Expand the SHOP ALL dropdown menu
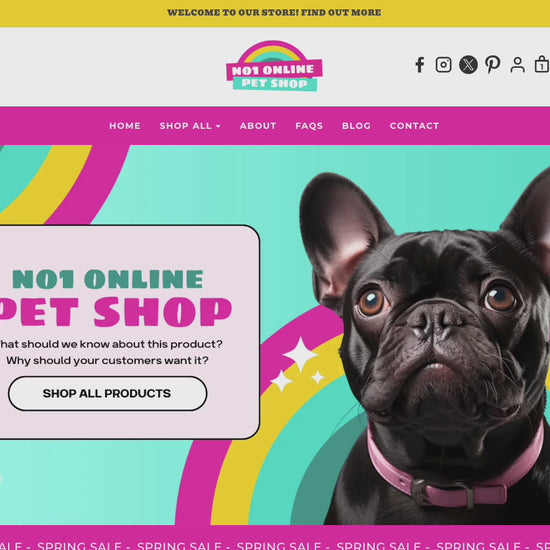 coord(190,126)
